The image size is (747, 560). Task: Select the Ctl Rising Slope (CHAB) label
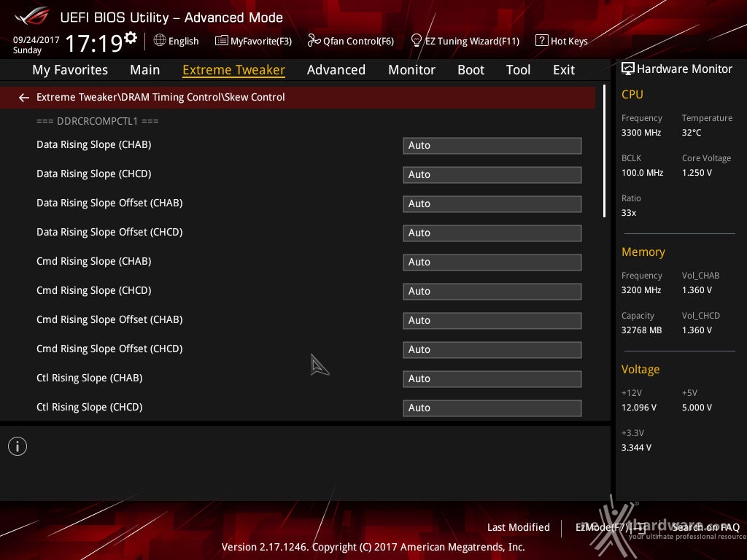click(x=90, y=378)
